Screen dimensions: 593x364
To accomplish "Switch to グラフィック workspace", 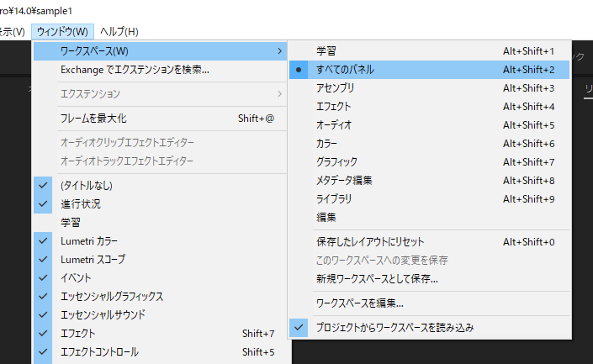I will coord(429,162).
